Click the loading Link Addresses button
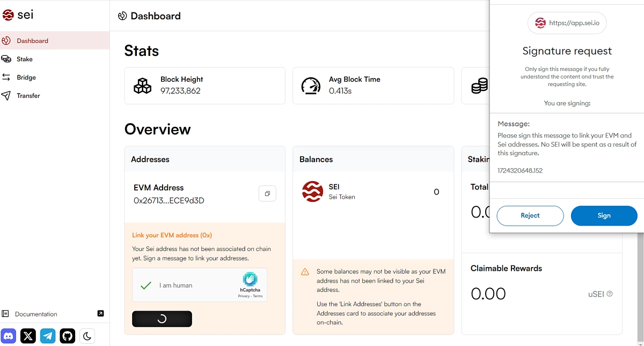644x346 pixels. [x=162, y=319]
